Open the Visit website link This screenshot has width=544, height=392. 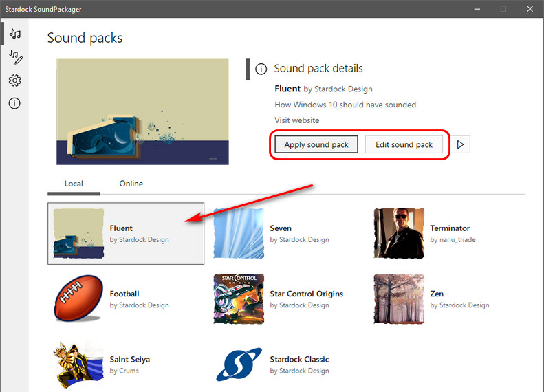pos(296,120)
